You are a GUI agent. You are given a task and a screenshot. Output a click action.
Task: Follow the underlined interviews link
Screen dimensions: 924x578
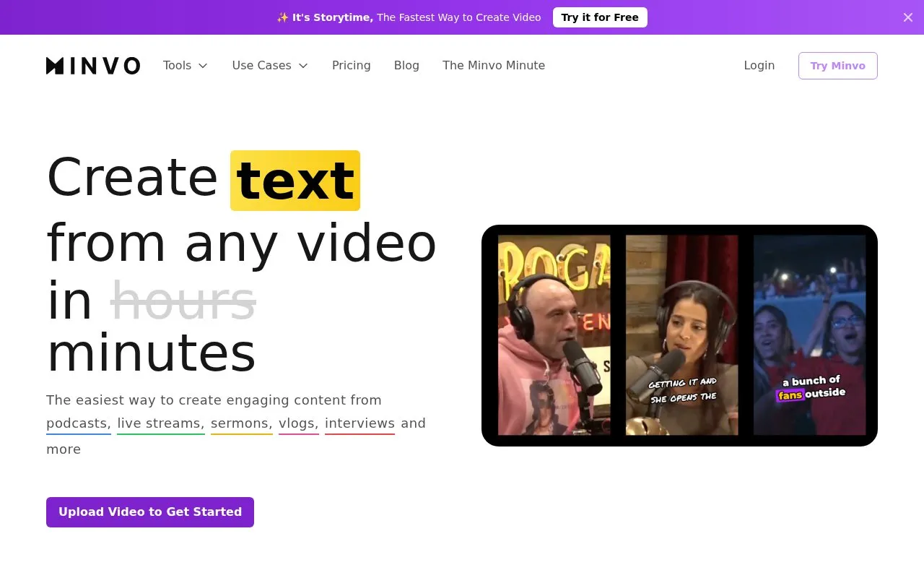coord(359,423)
